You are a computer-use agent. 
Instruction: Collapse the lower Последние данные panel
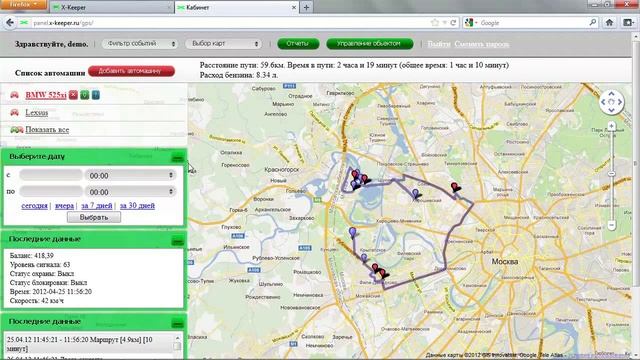(x=178, y=324)
